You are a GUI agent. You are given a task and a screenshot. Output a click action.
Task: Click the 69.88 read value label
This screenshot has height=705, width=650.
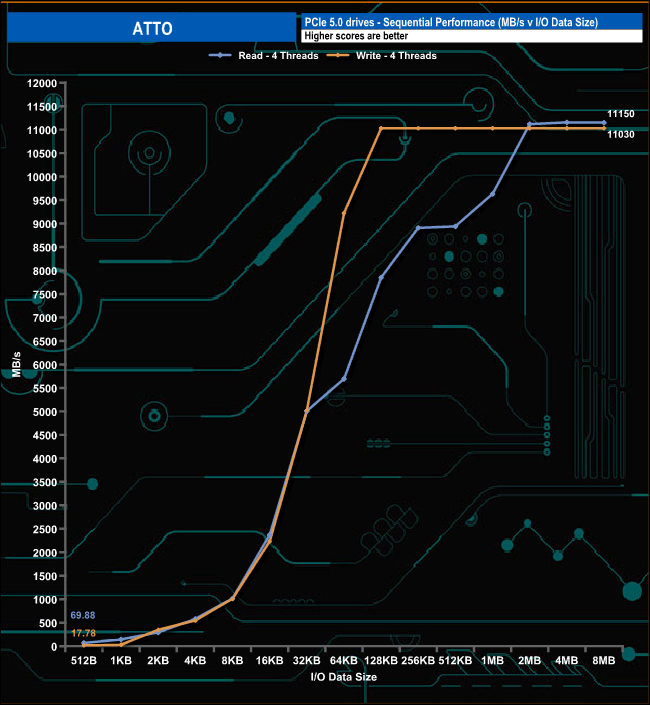(84, 615)
